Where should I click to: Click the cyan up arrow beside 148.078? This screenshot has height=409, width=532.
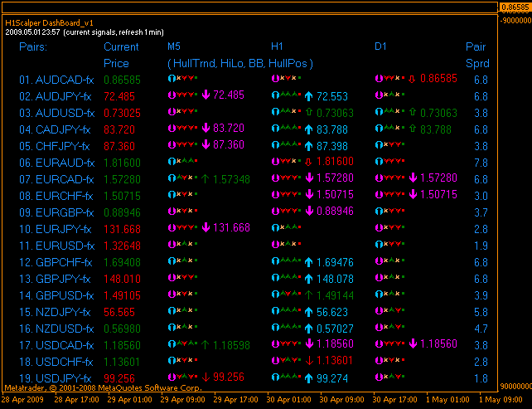(308, 279)
